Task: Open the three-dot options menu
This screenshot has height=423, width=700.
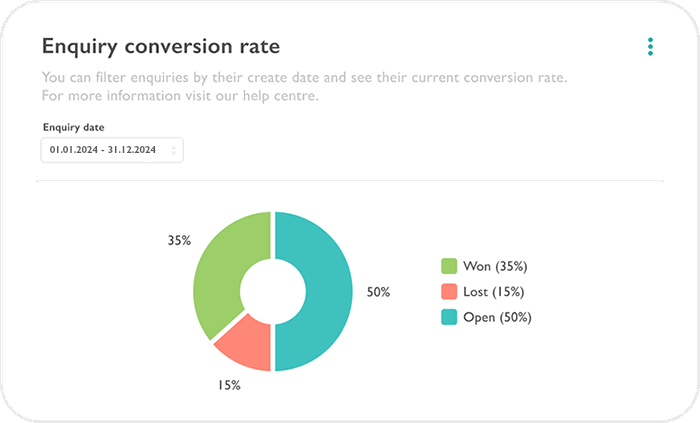Action: pyautogui.click(x=651, y=47)
